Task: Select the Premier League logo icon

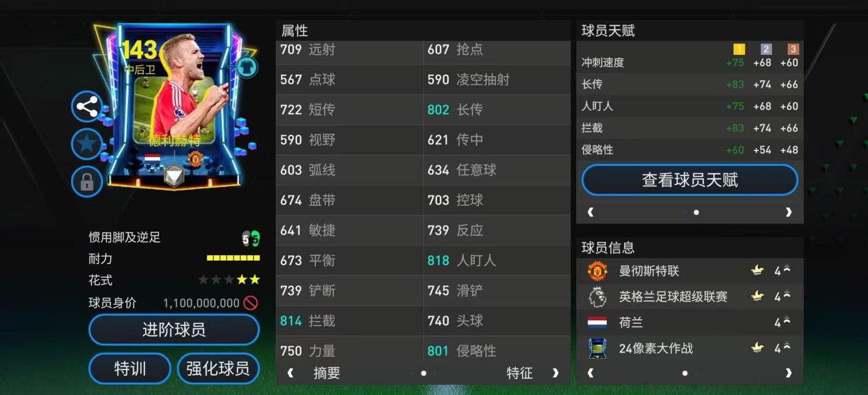Action: coord(597,297)
